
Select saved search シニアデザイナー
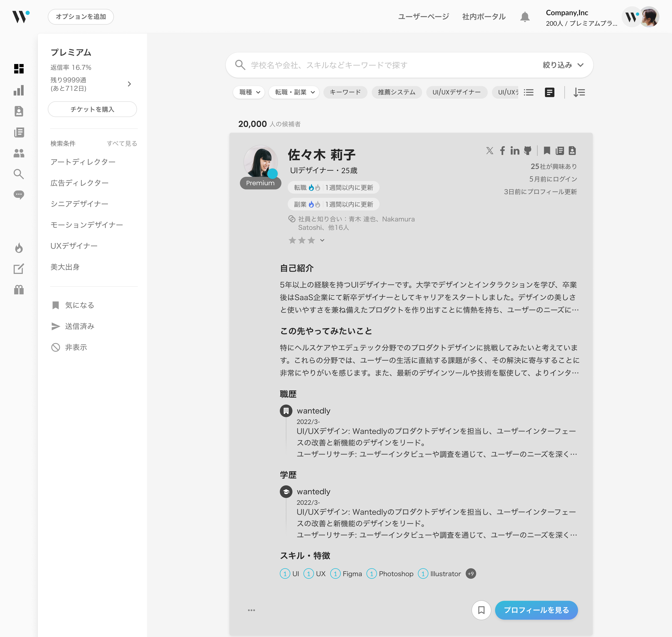point(79,204)
